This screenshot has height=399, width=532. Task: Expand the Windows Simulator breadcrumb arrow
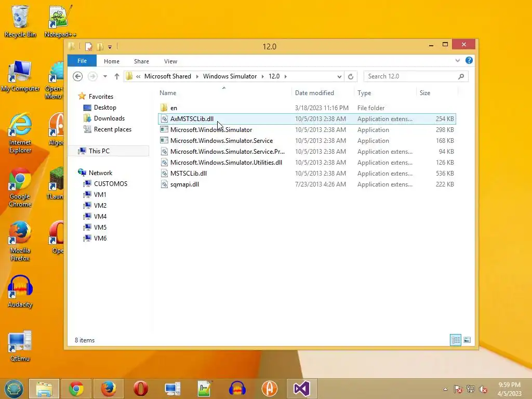pos(262,76)
